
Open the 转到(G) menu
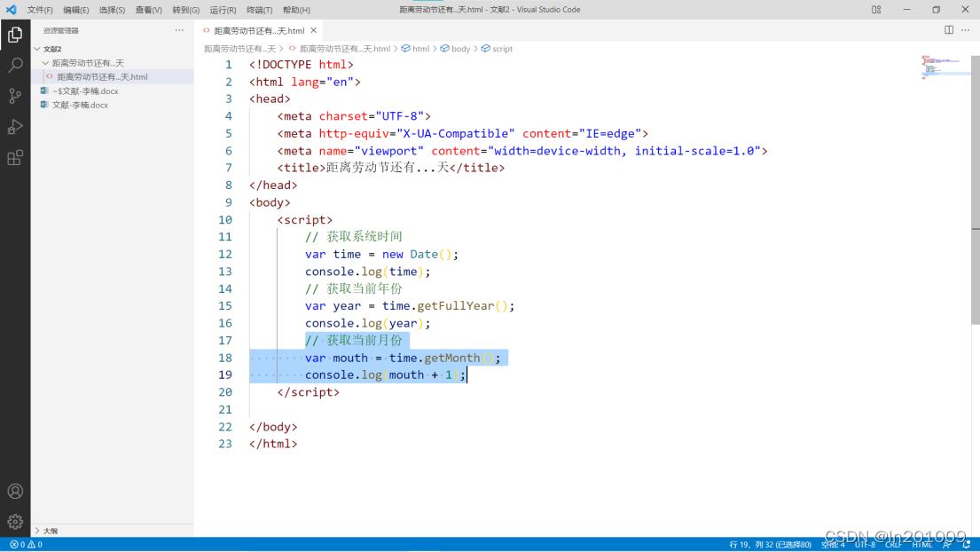coord(185,10)
